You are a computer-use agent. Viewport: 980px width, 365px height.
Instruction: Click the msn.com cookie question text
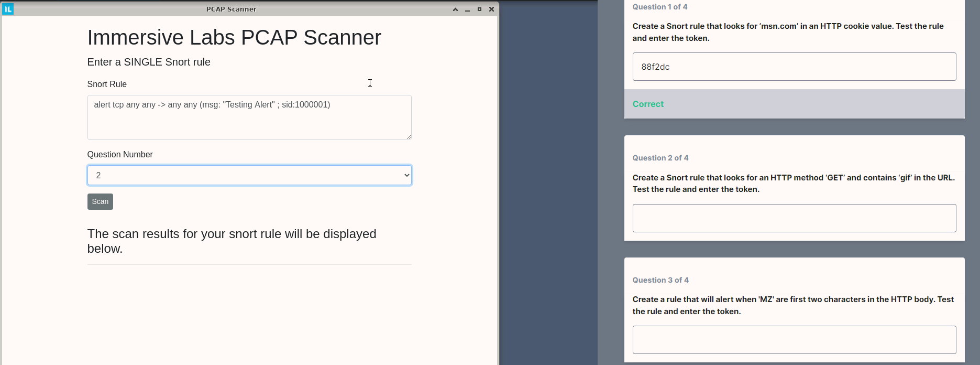pos(788,32)
